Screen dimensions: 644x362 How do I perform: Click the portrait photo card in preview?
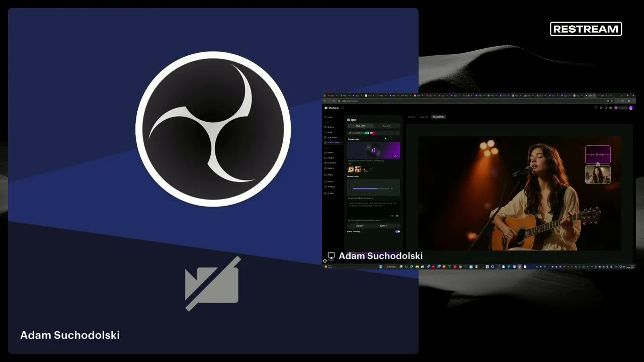[x=598, y=174]
